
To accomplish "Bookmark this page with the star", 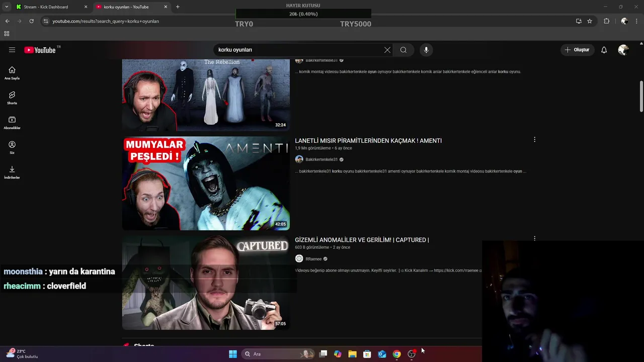I will [x=590, y=21].
